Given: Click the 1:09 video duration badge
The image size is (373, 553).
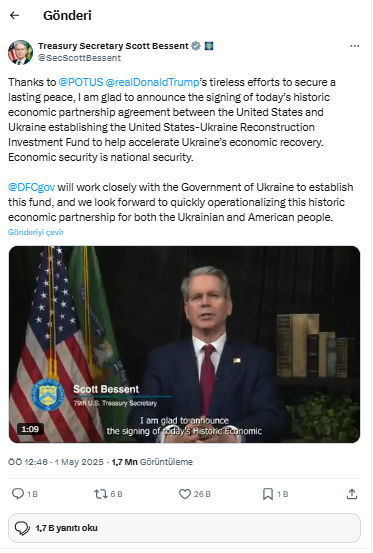Looking at the screenshot, I should coord(30,429).
